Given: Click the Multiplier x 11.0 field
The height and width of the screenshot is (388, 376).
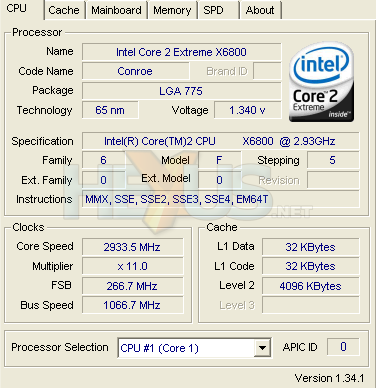Looking at the screenshot, I should [133, 266].
